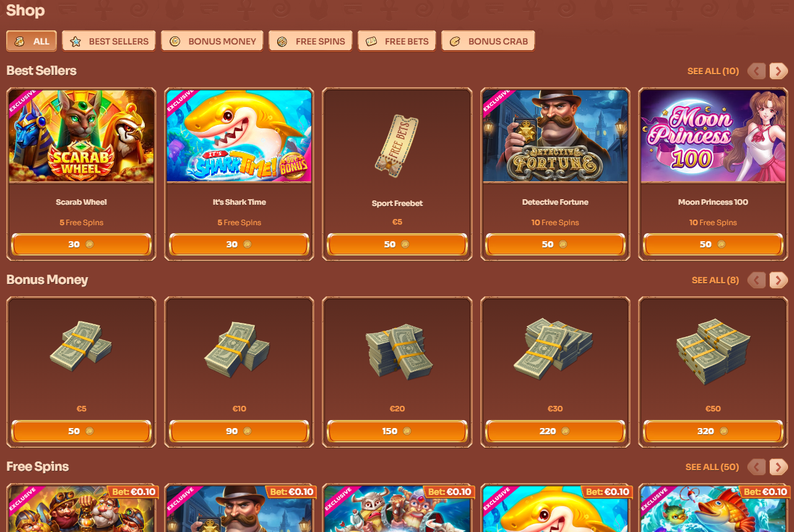This screenshot has height=532, width=794.
Task: Go to next Best Sellers page arrow
Action: point(779,71)
